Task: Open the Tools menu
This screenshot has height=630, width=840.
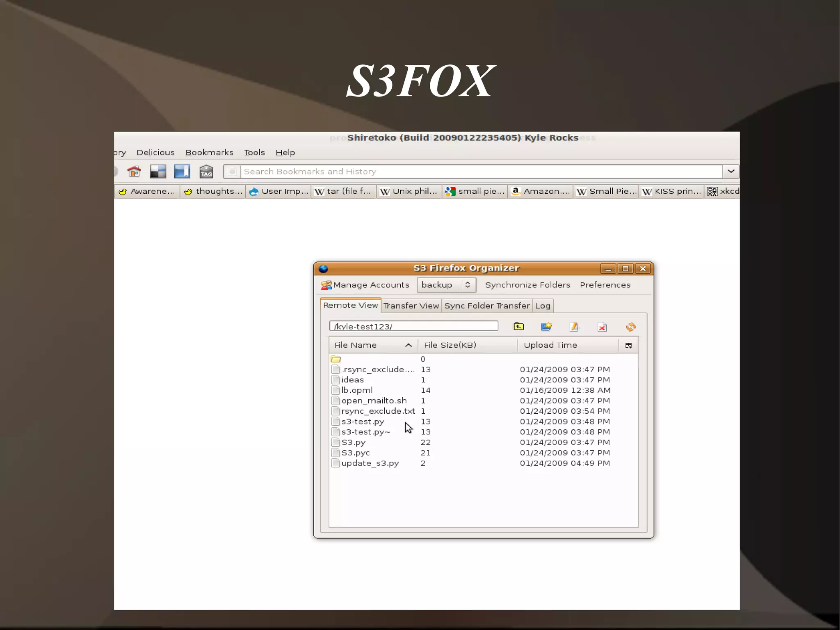Action: tap(254, 153)
